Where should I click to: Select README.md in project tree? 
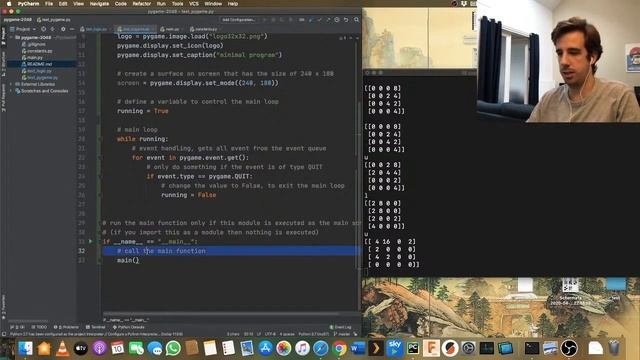pyautogui.click(x=39, y=64)
